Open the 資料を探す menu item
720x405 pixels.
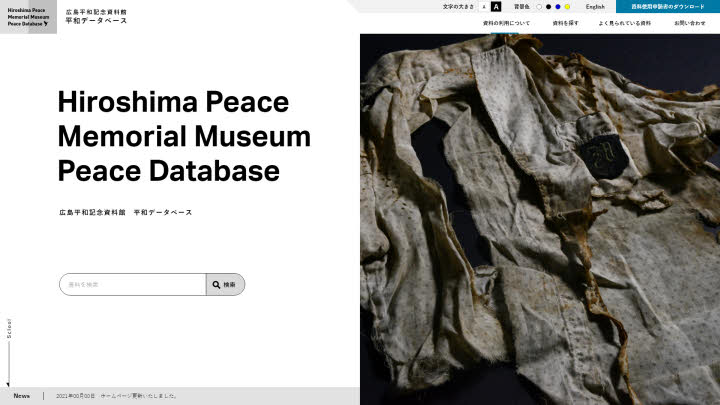tap(565, 23)
